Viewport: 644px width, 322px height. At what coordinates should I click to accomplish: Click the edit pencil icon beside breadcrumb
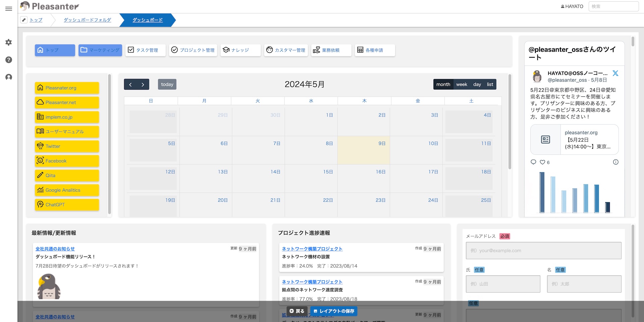click(x=24, y=20)
